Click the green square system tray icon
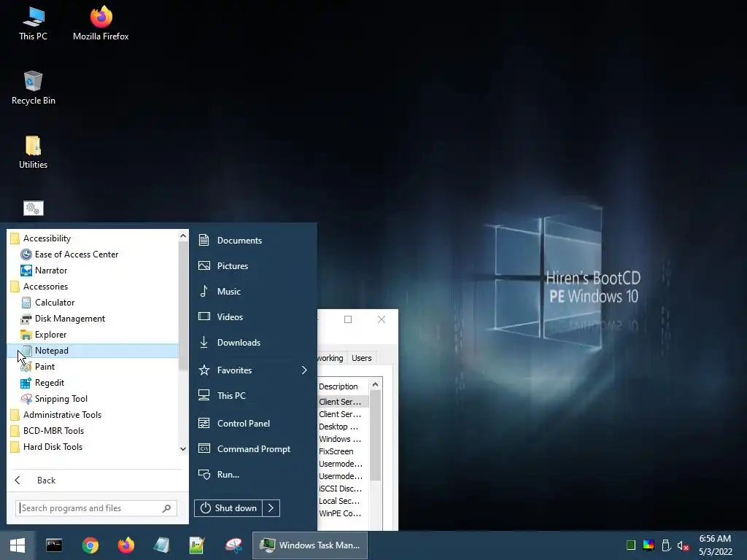The height and width of the screenshot is (560, 747). [631, 545]
